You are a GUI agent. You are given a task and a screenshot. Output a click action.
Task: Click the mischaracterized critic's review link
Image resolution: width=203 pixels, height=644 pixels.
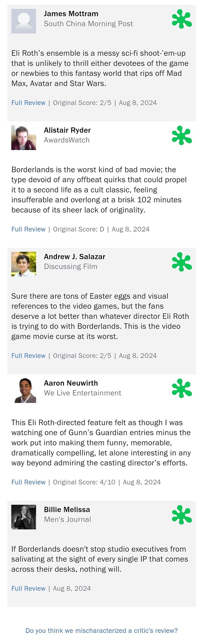[x=101, y=630]
